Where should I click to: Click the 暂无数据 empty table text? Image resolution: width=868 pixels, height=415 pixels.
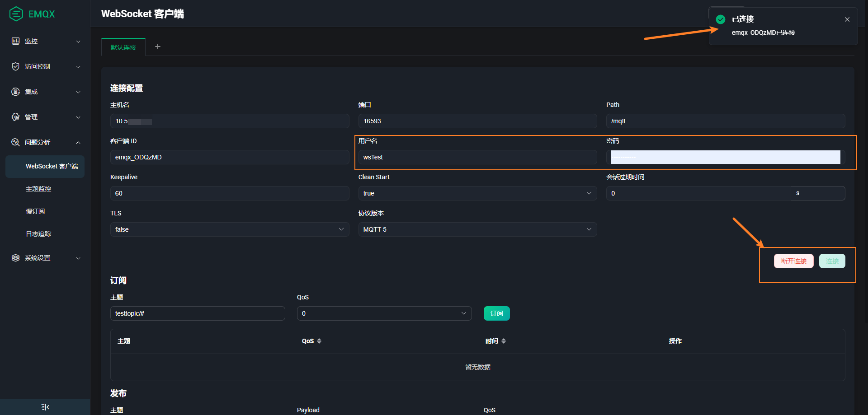[478, 367]
